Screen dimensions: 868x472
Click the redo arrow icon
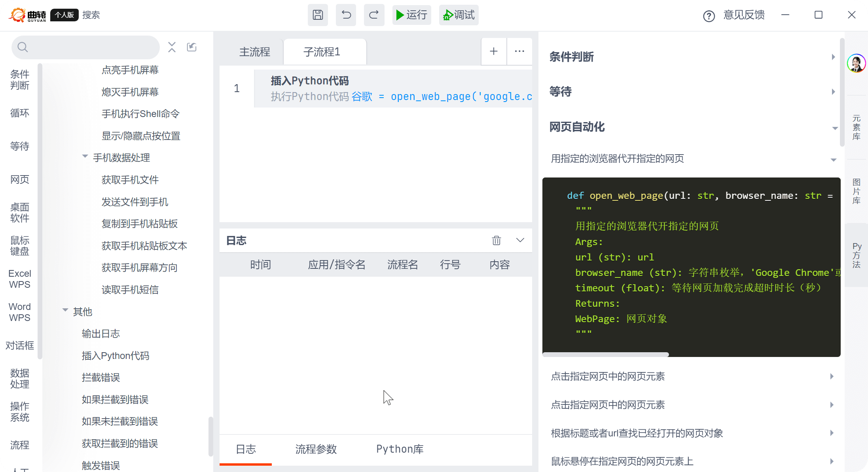pos(374,15)
